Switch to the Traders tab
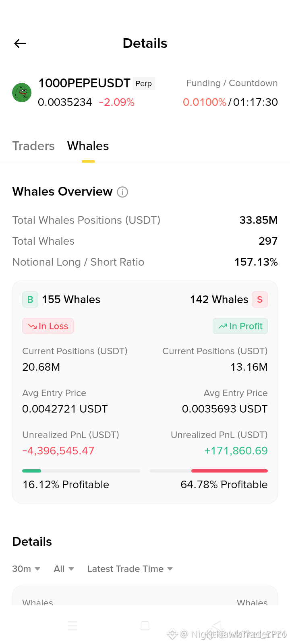 tap(33, 146)
